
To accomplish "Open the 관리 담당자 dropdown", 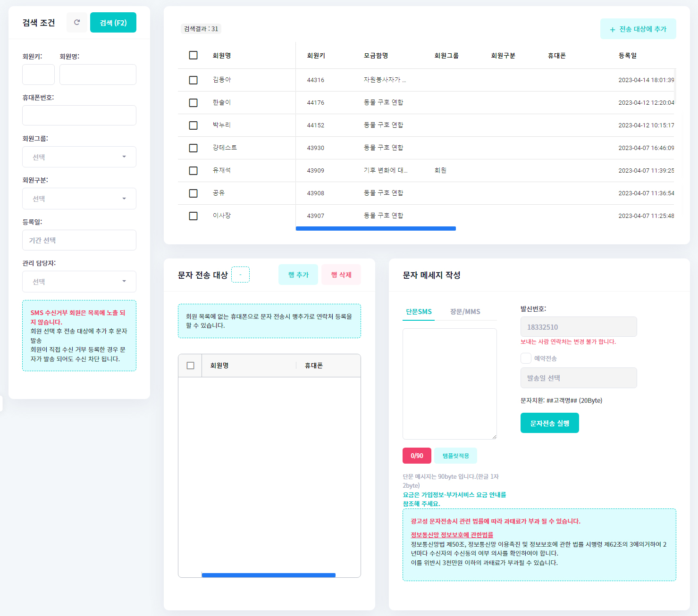I will coord(79,282).
